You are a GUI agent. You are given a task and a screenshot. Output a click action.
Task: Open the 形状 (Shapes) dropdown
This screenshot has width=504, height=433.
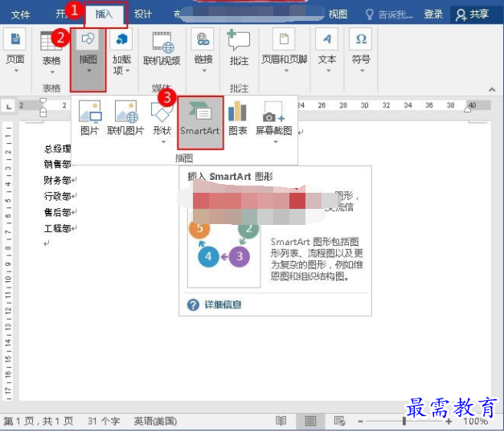click(162, 121)
